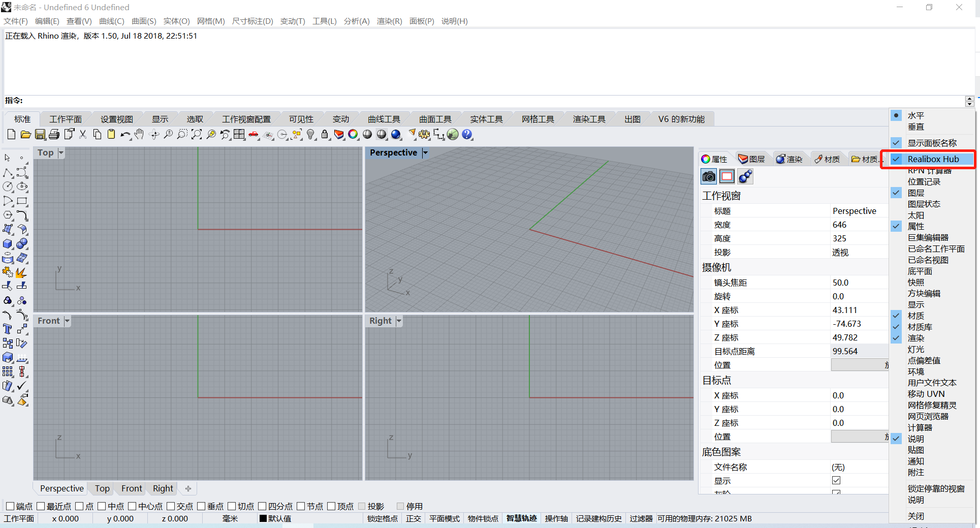The width and height of the screenshot is (980, 528).
Task: Click the Undo arrow icon
Action: coord(125,135)
